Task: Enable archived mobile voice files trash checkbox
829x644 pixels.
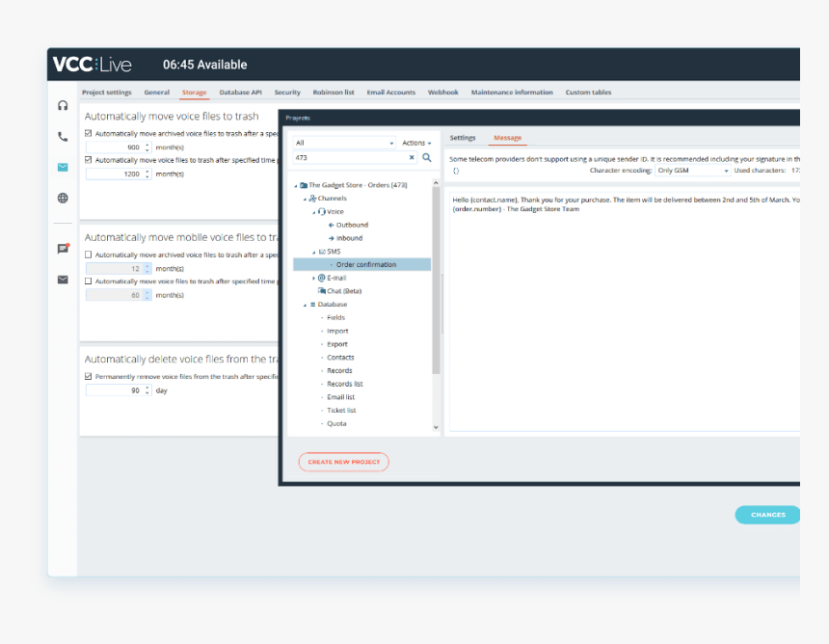Action: 89,255
